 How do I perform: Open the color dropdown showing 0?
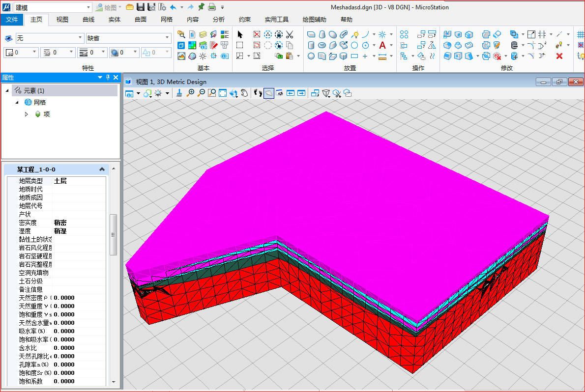point(34,52)
